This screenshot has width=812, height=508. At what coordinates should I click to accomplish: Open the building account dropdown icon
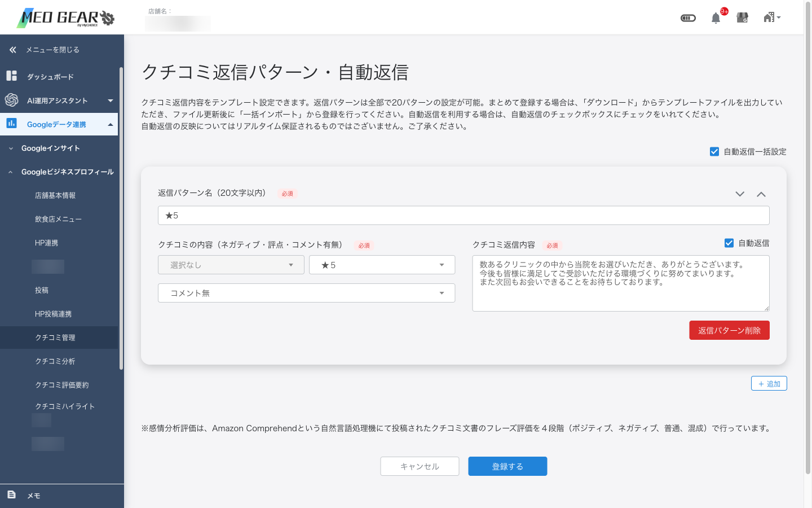772,17
